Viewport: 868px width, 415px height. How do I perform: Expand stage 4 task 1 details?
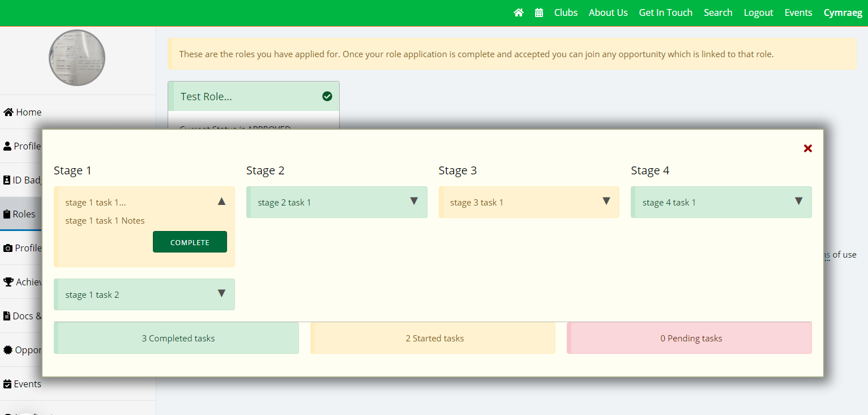click(798, 202)
